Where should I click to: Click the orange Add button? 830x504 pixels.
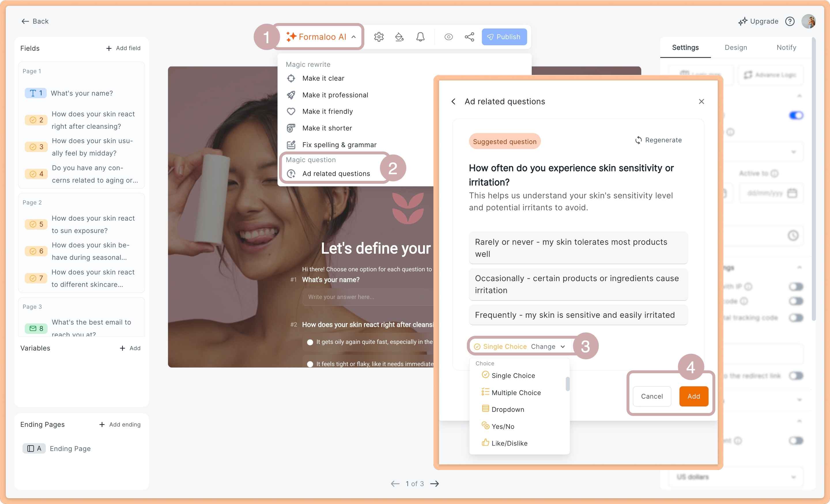coord(694,396)
